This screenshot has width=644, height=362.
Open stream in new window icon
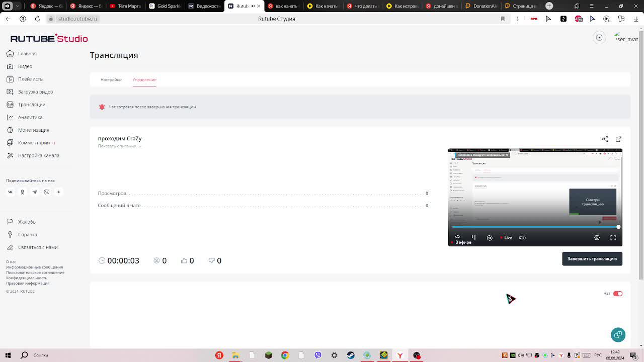pos(618,139)
